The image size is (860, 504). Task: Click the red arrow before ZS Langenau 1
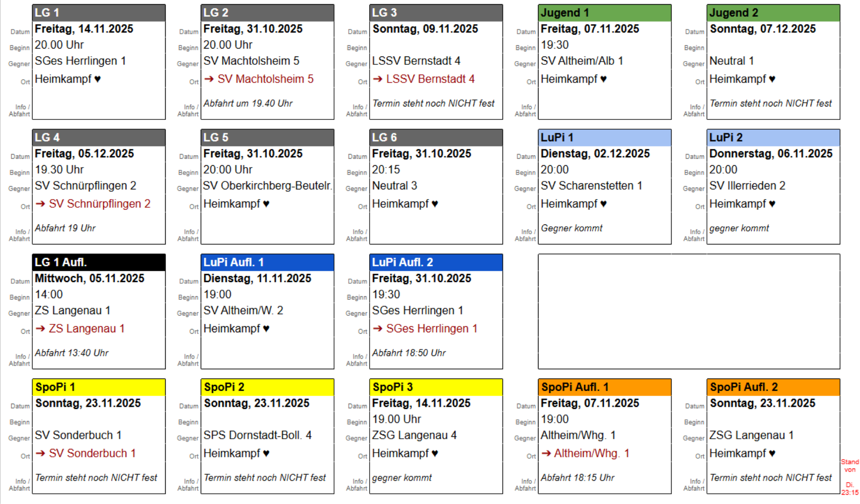coord(41,329)
